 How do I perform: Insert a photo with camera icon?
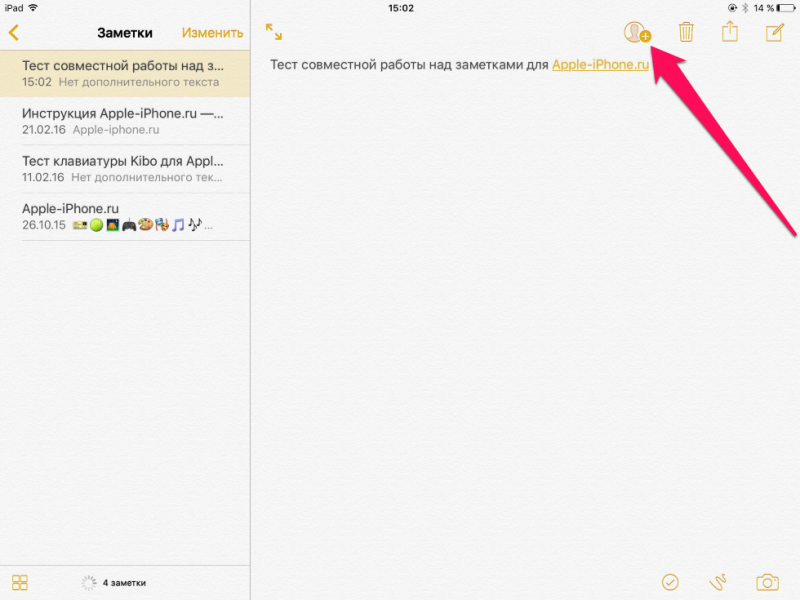(x=767, y=582)
